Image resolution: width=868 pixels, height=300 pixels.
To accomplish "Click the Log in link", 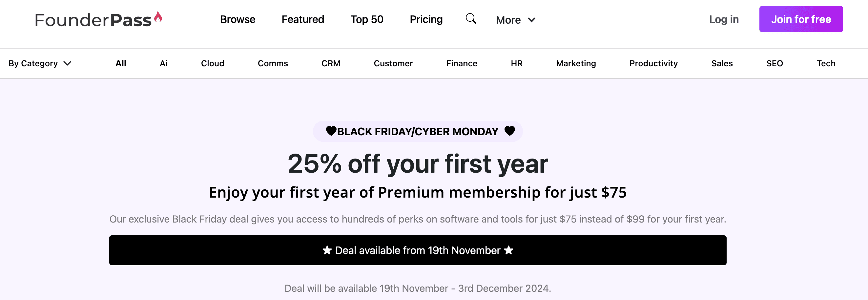I will (x=724, y=20).
